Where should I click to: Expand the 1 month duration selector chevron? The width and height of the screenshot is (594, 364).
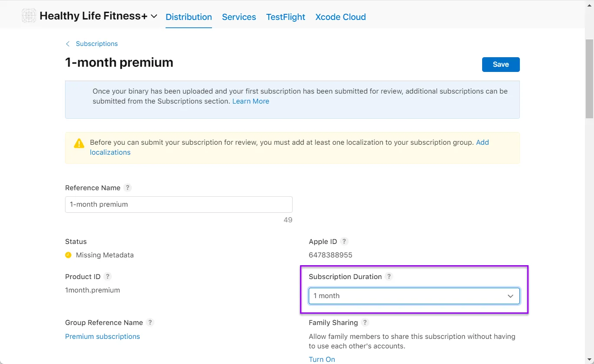[510, 296]
